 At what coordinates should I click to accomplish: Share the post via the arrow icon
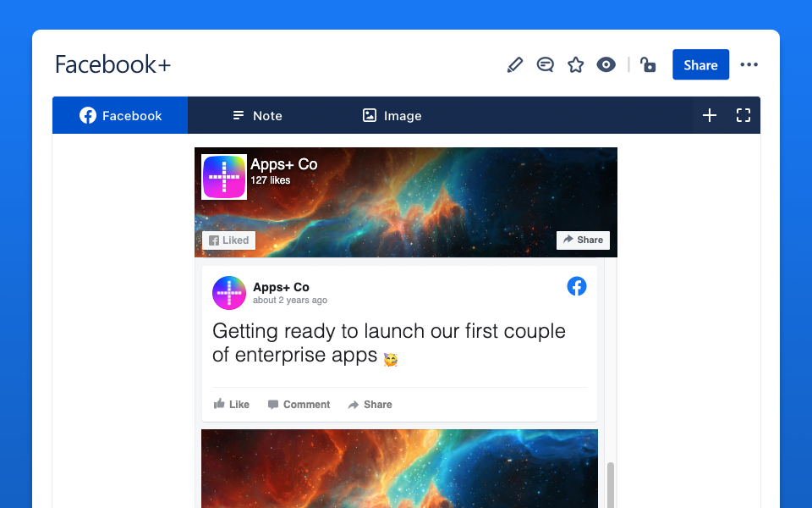354,404
